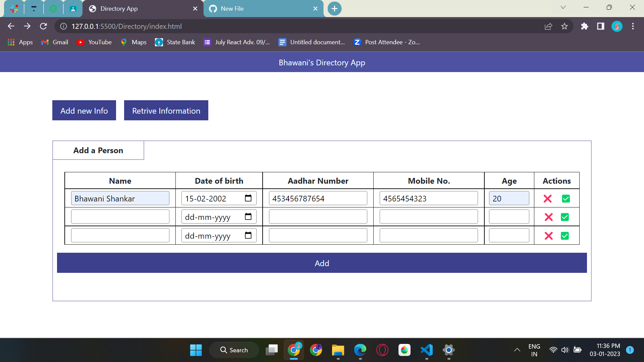This screenshot has height=362, width=644.
Task: Click green checkmark in third row
Action: click(x=565, y=236)
